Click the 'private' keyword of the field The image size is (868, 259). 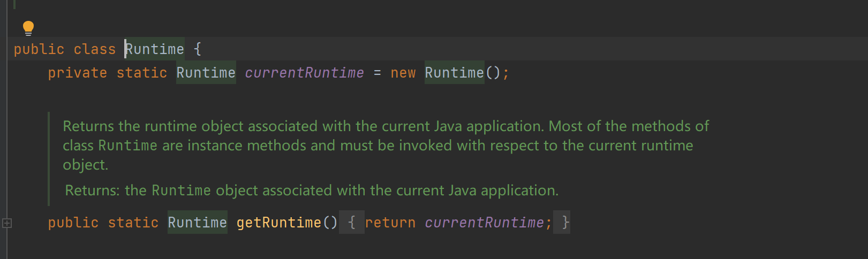pos(78,73)
